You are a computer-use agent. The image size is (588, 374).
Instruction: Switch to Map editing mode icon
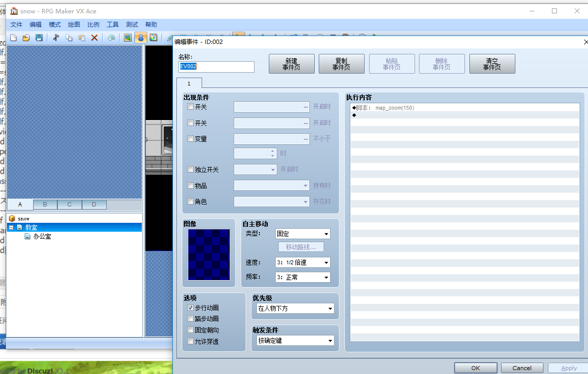point(128,38)
